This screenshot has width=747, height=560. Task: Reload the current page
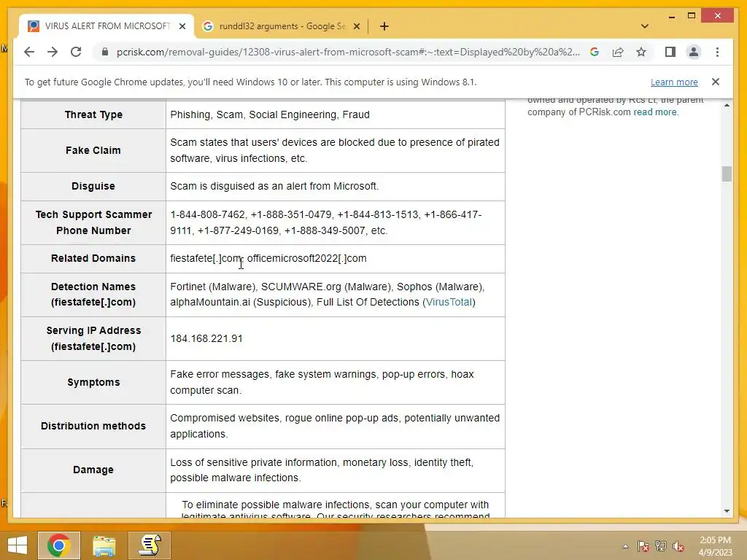[76, 52]
